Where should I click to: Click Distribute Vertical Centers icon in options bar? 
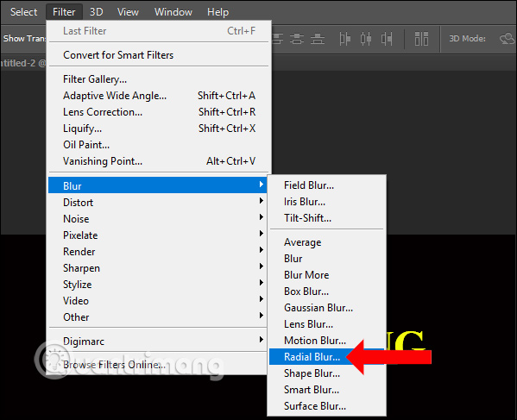pos(297,39)
